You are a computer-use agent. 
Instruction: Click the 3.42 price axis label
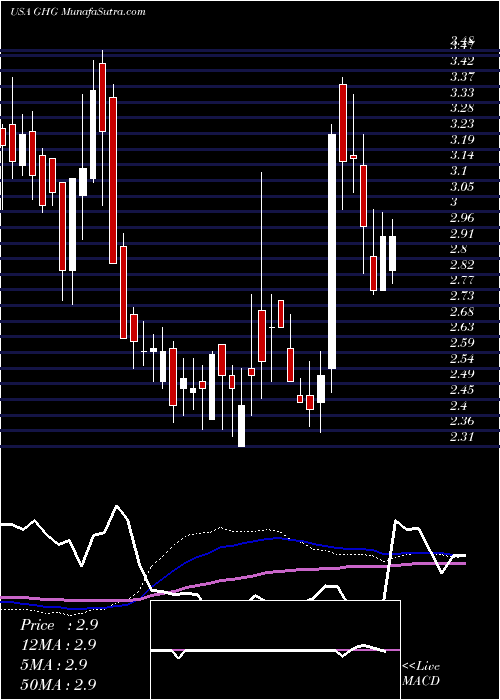(462, 61)
